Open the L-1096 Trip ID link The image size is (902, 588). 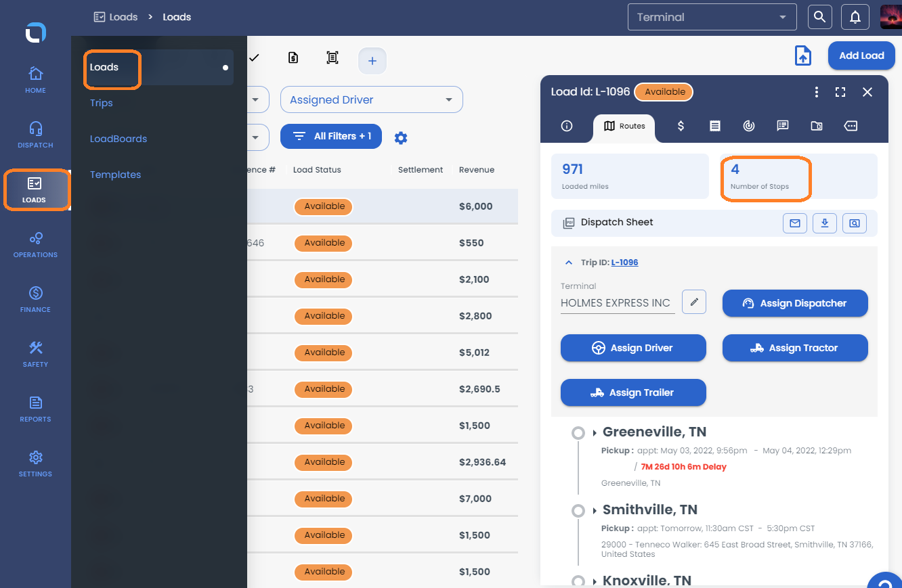pos(624,263)
